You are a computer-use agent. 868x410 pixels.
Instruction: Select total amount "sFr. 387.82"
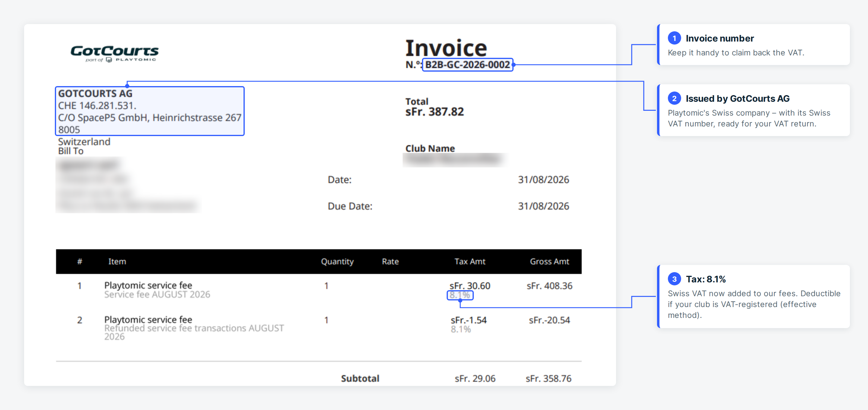coord(435,112)
